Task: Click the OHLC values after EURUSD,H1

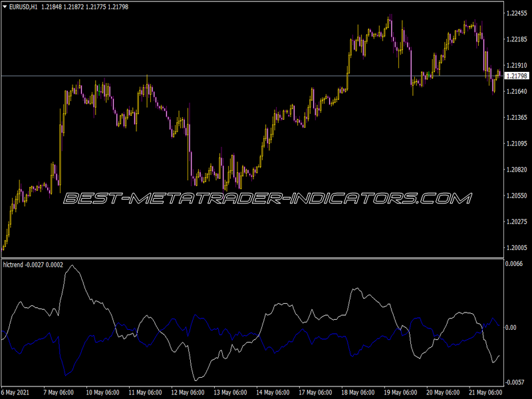Action: [x=85, y=7]
